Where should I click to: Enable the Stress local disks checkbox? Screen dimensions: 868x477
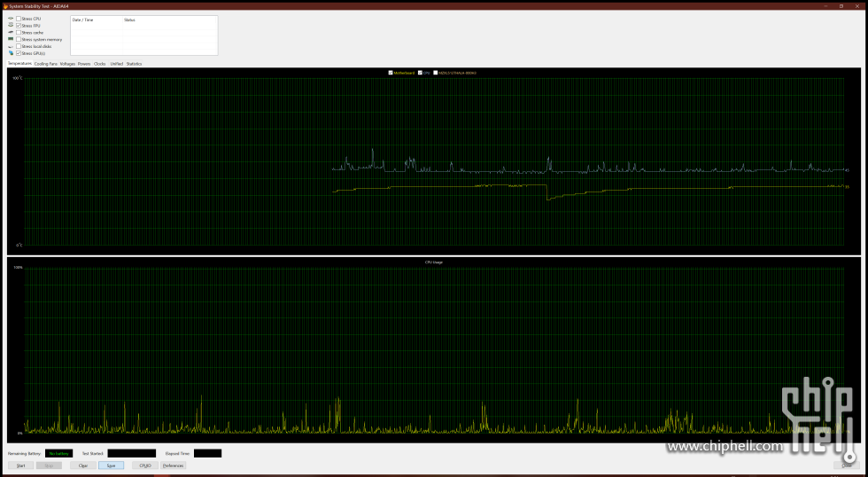pyautogui.click(x=19, y=46)
